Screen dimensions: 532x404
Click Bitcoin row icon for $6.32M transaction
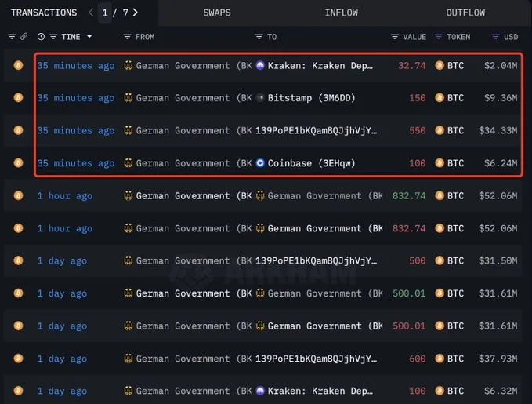coord(18,391)
